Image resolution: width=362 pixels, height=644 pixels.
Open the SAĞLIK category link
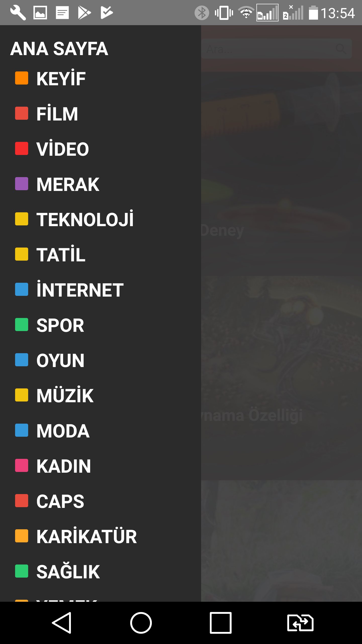point(68,572)
